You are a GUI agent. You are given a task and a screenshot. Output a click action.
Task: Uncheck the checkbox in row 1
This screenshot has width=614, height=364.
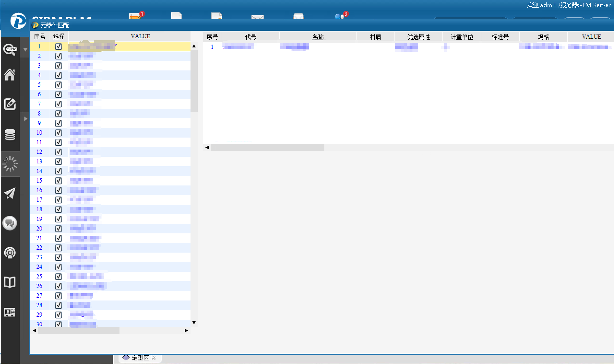(59, 46)
